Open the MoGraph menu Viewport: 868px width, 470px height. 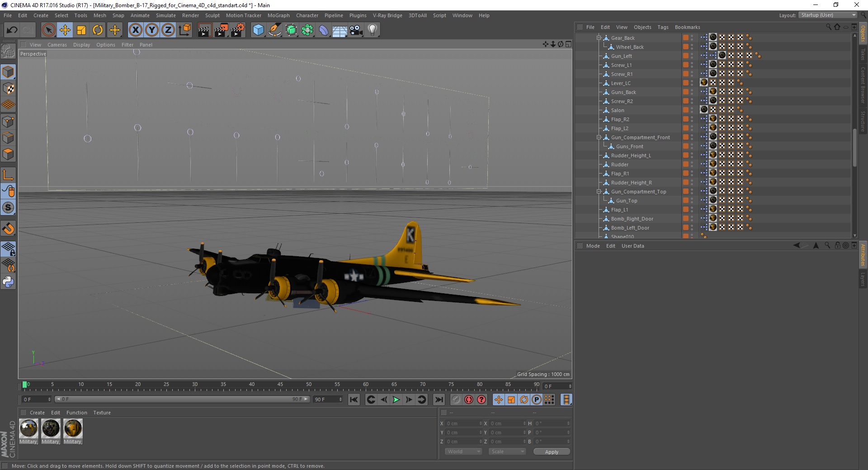point(278,15)
